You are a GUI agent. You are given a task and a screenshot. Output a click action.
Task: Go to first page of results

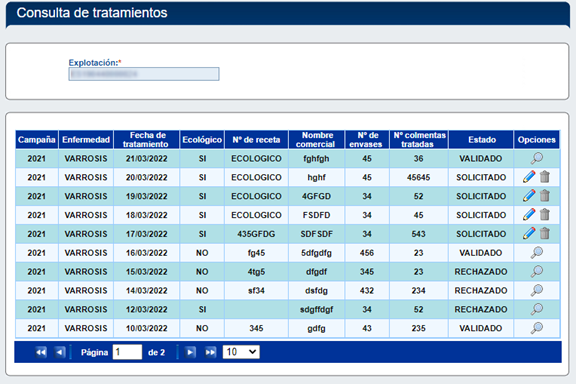(x=41, y=352)
